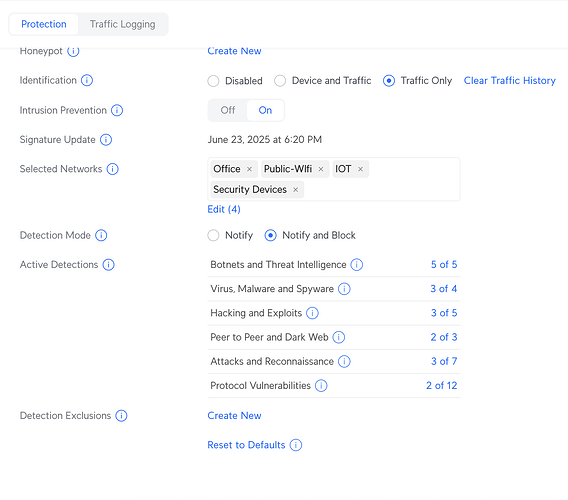Open Attacks and Reconnaissance 3 of 7
Screen dimensions: 568x500
coord(444,361)
